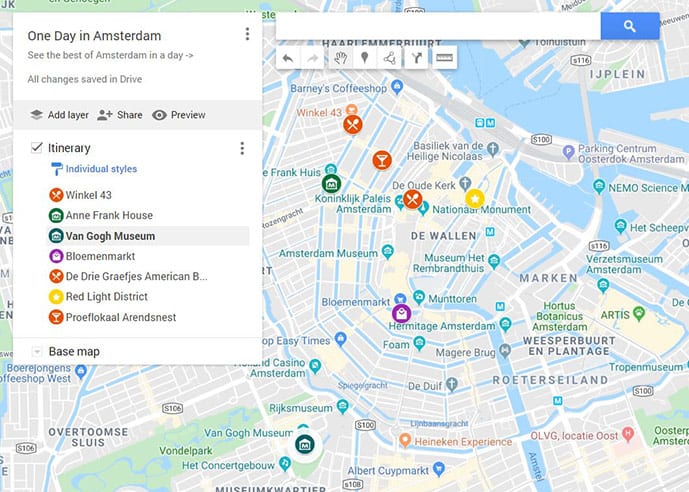Click the Base map label

[74, 351]
